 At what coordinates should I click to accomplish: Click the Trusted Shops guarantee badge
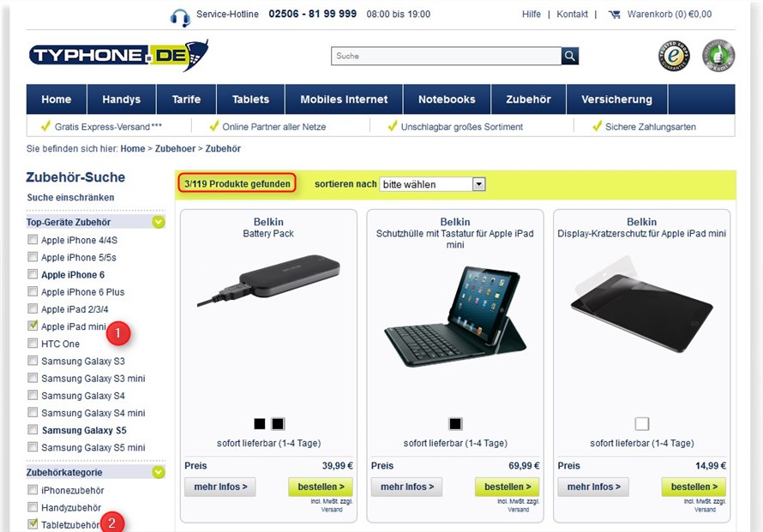click(x=674, y=56)
